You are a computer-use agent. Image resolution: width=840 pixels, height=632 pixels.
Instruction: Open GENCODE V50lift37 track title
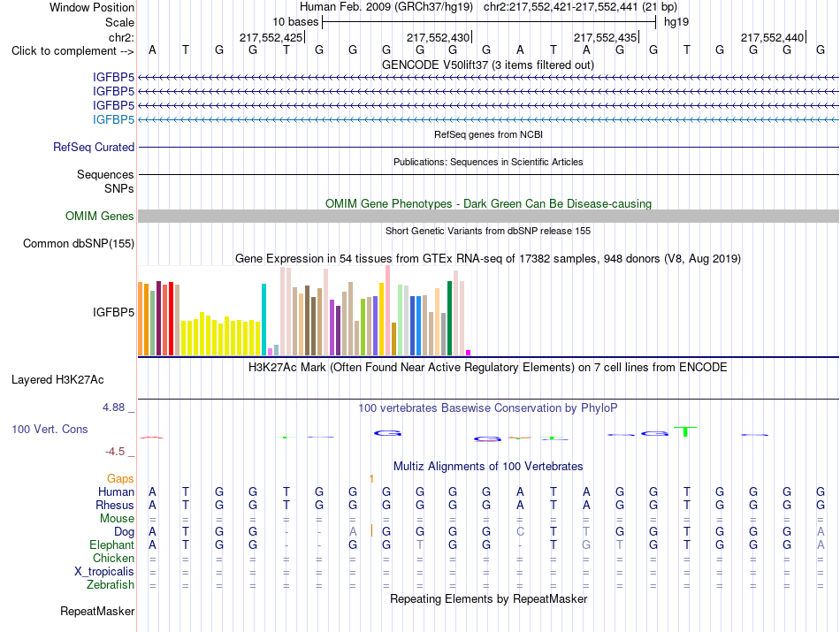[487, 65]
